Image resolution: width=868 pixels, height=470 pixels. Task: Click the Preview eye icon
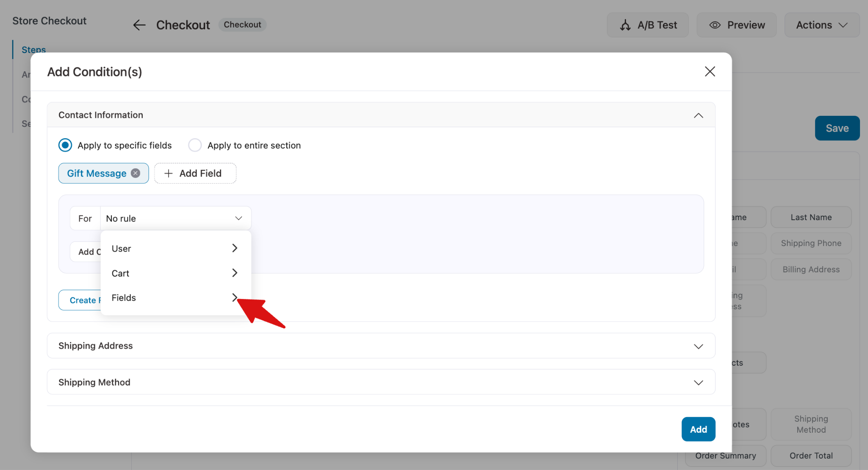[715, 25]
